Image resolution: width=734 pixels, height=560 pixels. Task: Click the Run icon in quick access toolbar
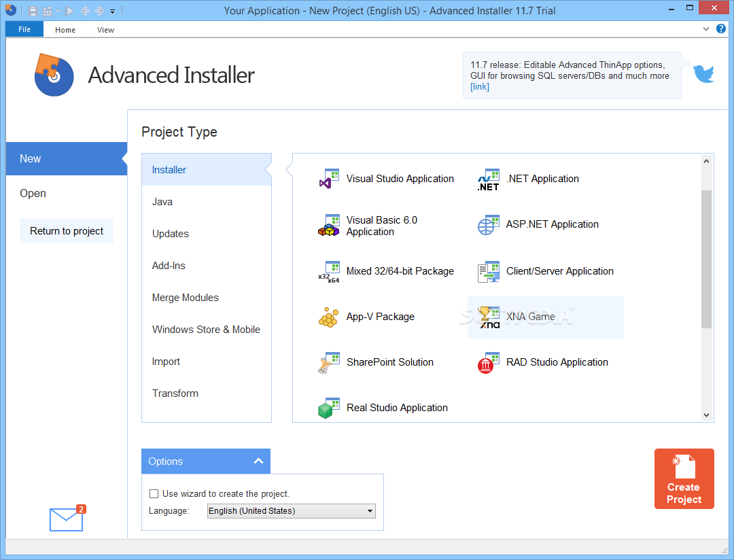point(69,11)
